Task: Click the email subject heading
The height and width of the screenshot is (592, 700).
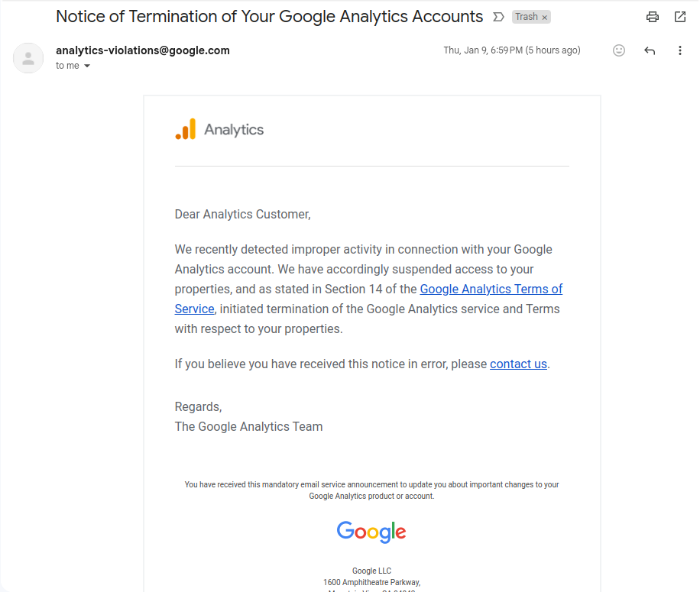Action: coord(269,17)
